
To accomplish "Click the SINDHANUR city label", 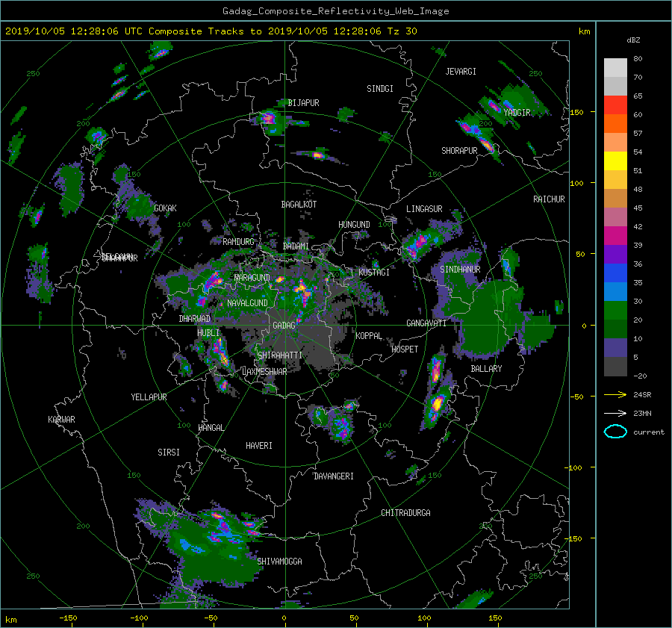I will (x=460, y=270).
